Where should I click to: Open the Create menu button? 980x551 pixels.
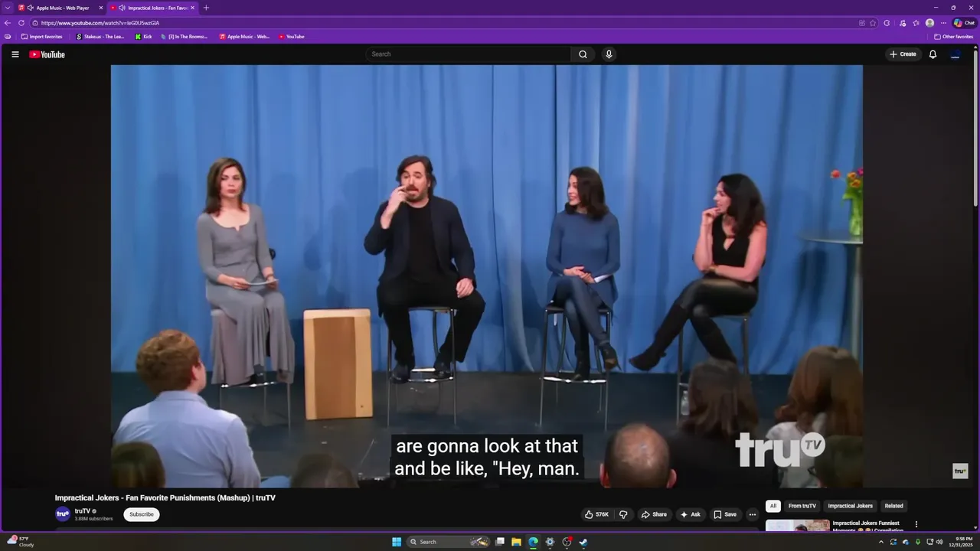[903, 54]
